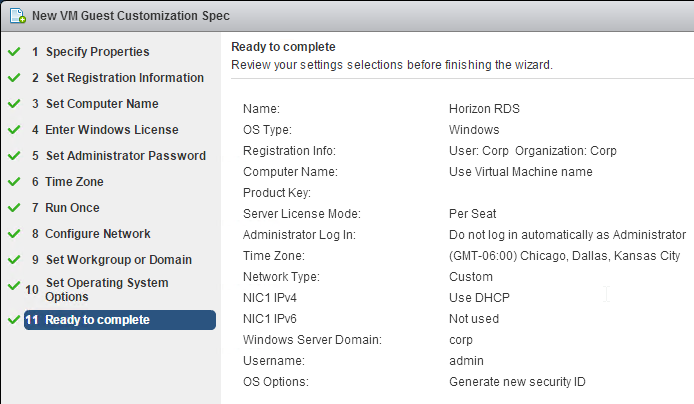This screenshot has height=404, width=694.
Task: Click checkmark beside Ready to complete
Action: (14, 319)
